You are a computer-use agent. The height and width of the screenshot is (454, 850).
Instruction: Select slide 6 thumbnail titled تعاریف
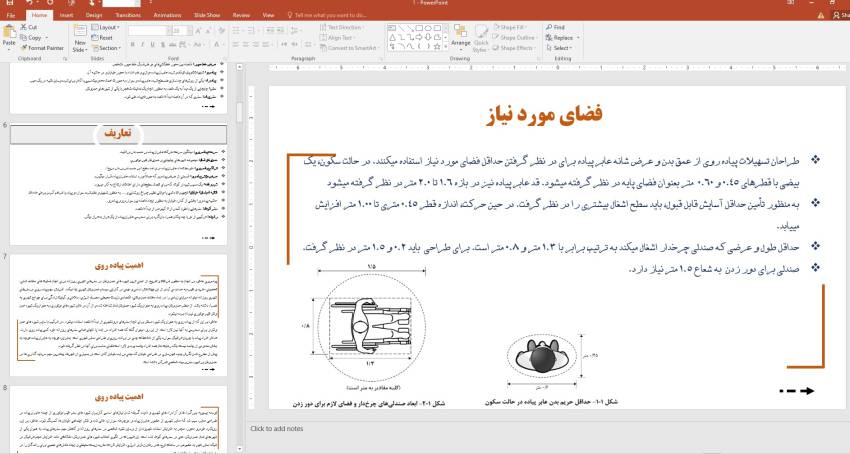coord(118,184)
